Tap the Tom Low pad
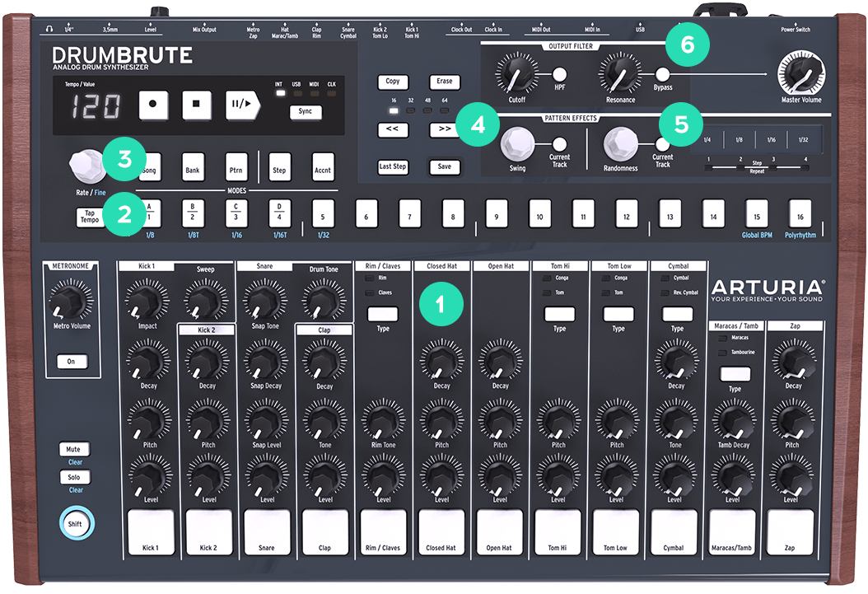Screen dimensions: 868x594 click(615, 532)
